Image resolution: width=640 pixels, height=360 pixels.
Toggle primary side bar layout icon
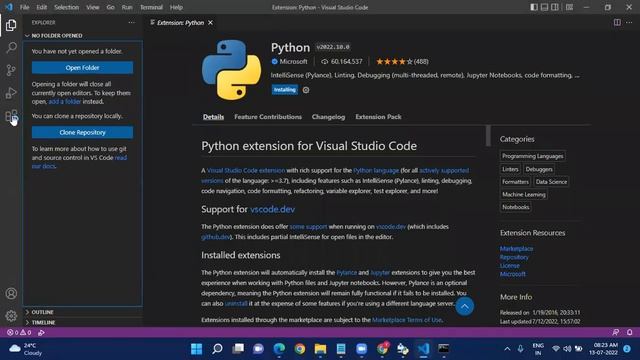click(x=534, y=7)
